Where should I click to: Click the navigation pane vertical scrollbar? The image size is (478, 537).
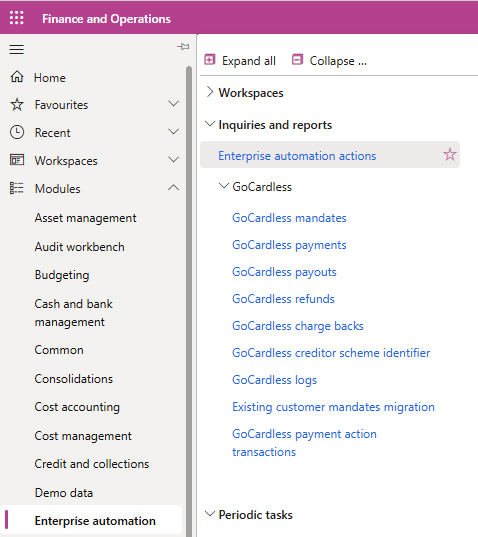point(189,301)
